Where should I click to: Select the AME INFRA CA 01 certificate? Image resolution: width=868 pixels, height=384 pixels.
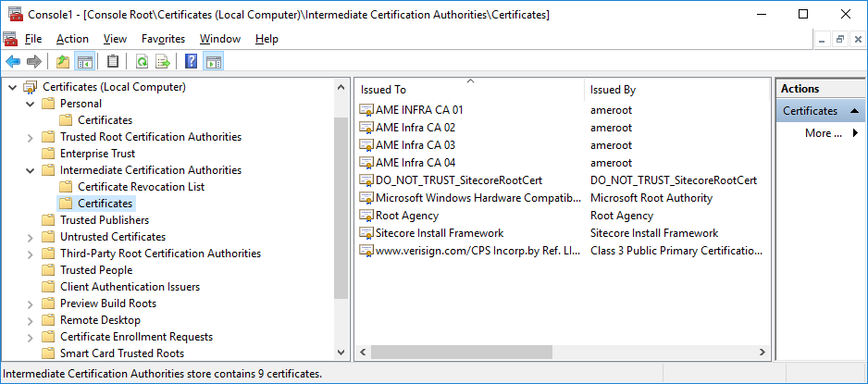click(x=419, y=110)
